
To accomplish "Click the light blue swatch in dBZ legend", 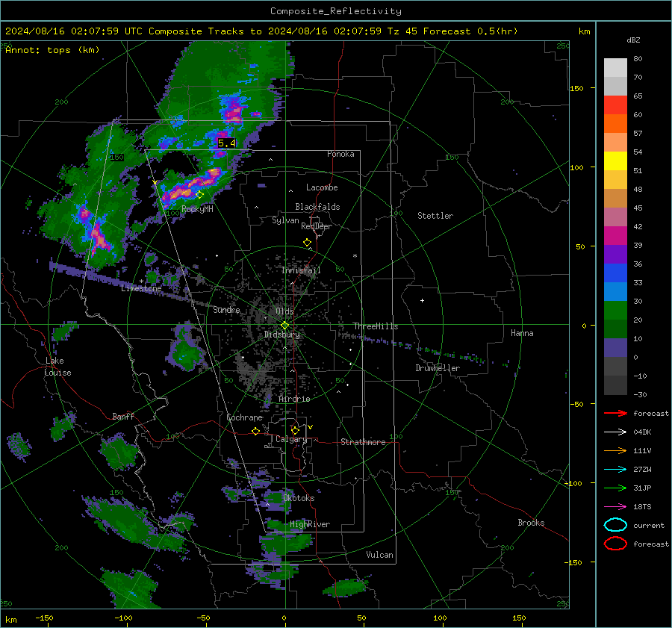I will (615, 291).
